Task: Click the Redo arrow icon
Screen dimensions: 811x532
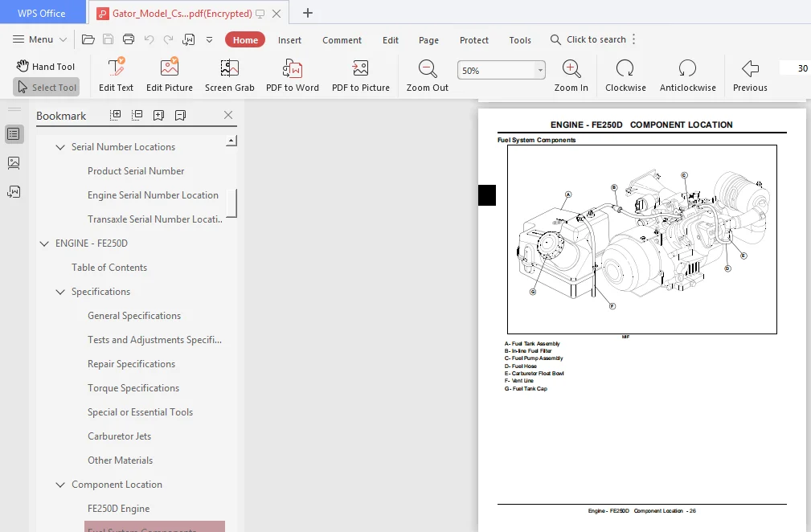Action: pyautogui.click(x=168, y=39)
